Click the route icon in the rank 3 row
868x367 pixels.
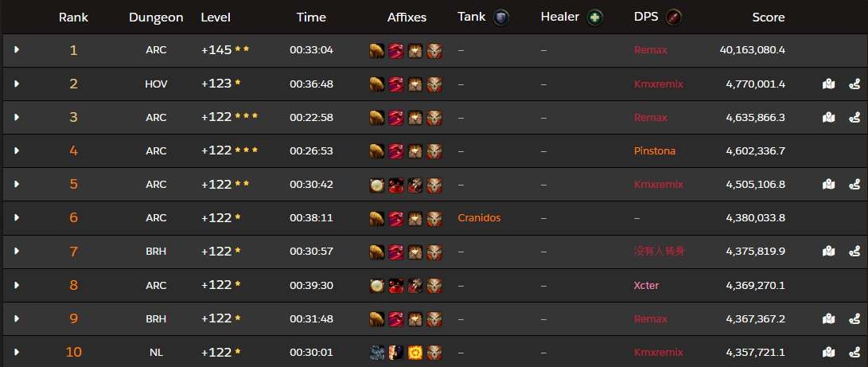pos(854,117)
